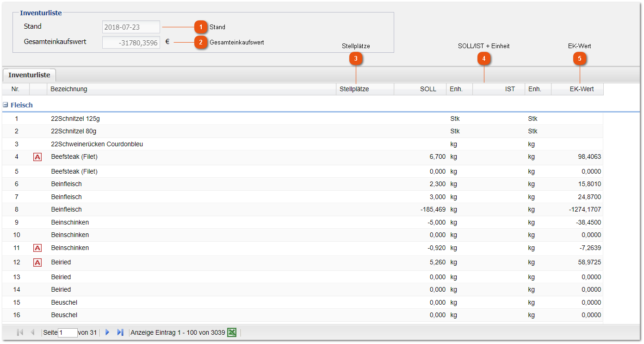Click the page number input
This screenshot has height=344, width=644.
(68, 333)
